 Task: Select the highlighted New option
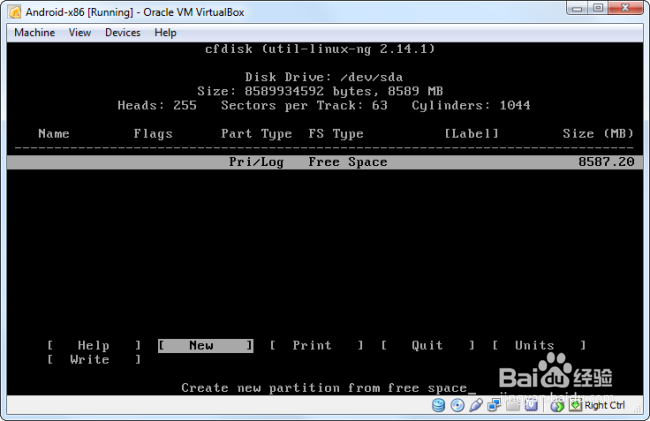(206, 345)
